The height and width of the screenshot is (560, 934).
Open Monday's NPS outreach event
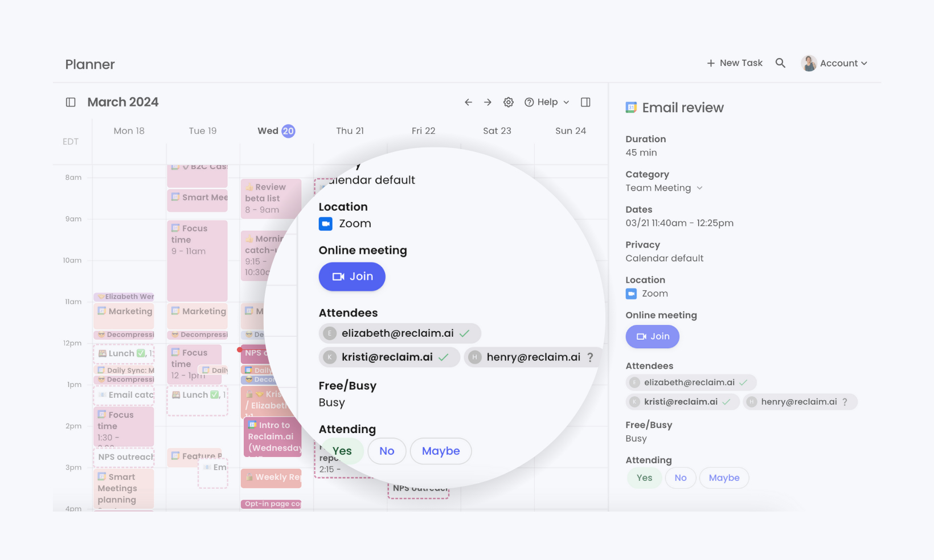(x=124, y=457)
